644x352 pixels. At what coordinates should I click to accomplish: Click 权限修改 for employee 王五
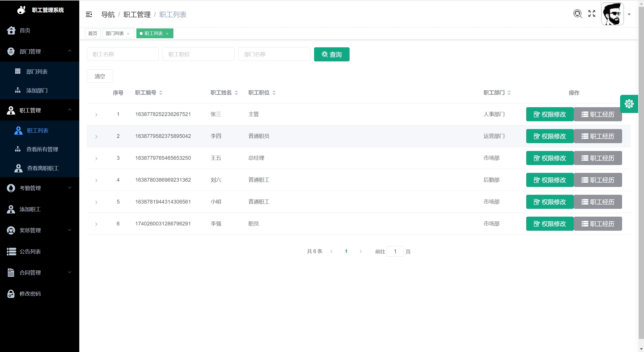(550, 158)
